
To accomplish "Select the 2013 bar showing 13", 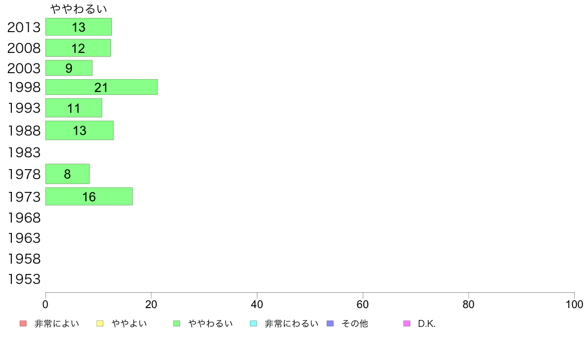I will [x=79, y=27].
